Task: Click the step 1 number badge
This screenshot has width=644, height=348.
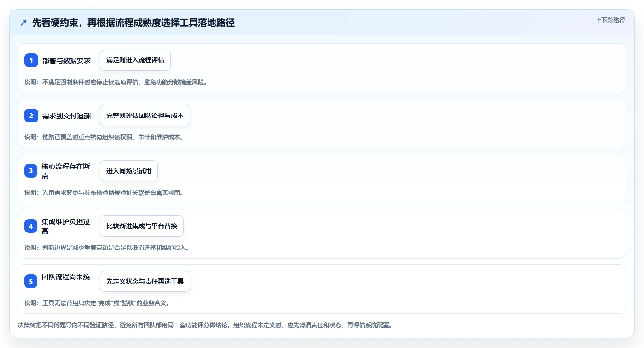Action: coord(31,60)
